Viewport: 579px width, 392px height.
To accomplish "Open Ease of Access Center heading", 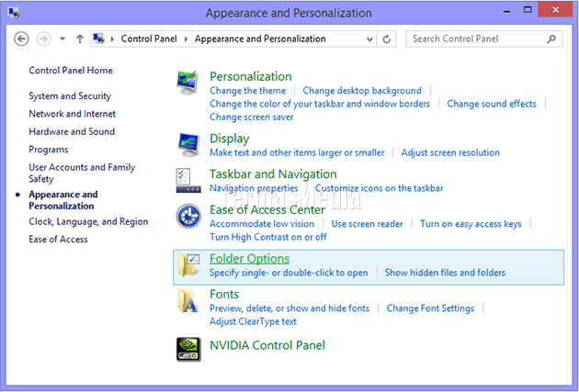I will (x=267, y=209).
